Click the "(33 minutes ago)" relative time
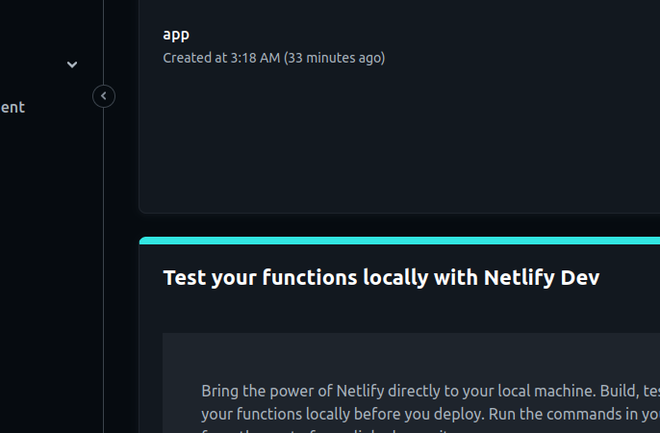Image resolution: width=660 pixels, height=433 pixels. point(335,58)
